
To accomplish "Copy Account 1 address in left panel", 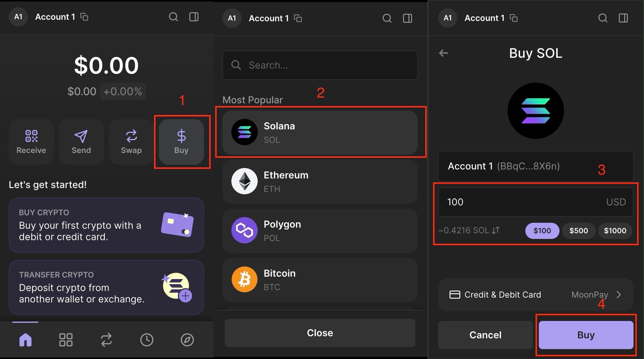I will coord(84,17).
